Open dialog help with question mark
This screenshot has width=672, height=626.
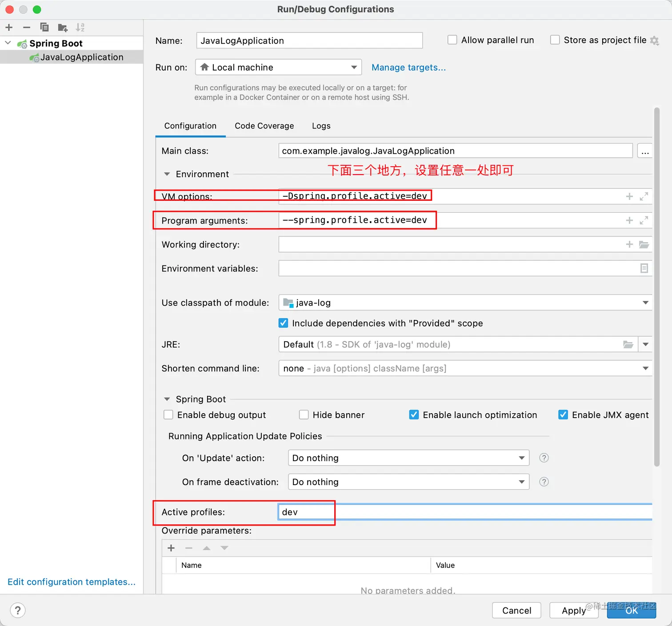18,610
